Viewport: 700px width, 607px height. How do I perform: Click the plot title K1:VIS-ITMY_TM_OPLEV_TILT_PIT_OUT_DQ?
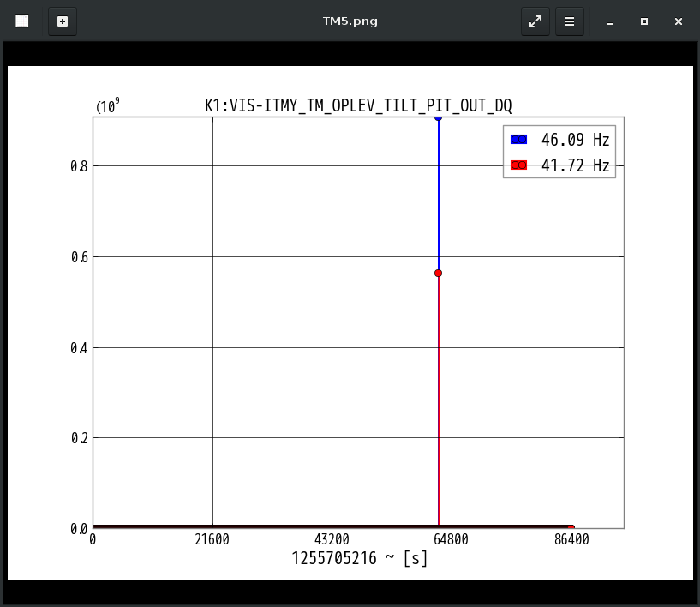pyautogui.click(x=358, y=105)
